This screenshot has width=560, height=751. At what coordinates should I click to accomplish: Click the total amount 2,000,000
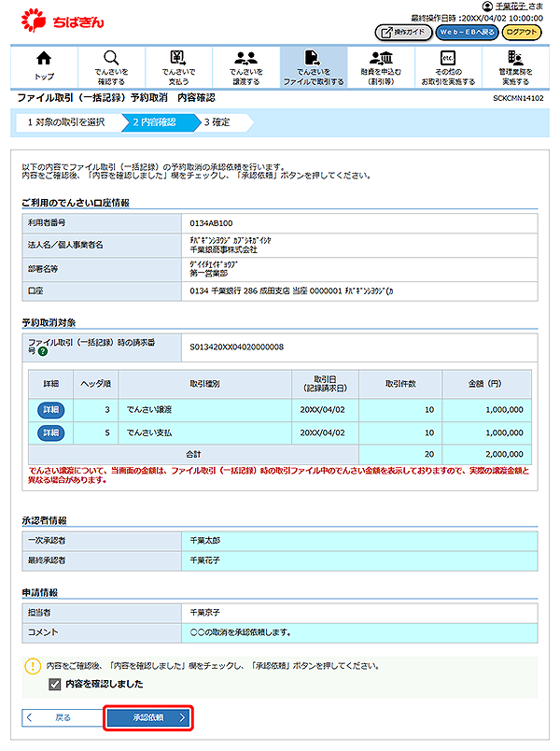pos(504,454)
